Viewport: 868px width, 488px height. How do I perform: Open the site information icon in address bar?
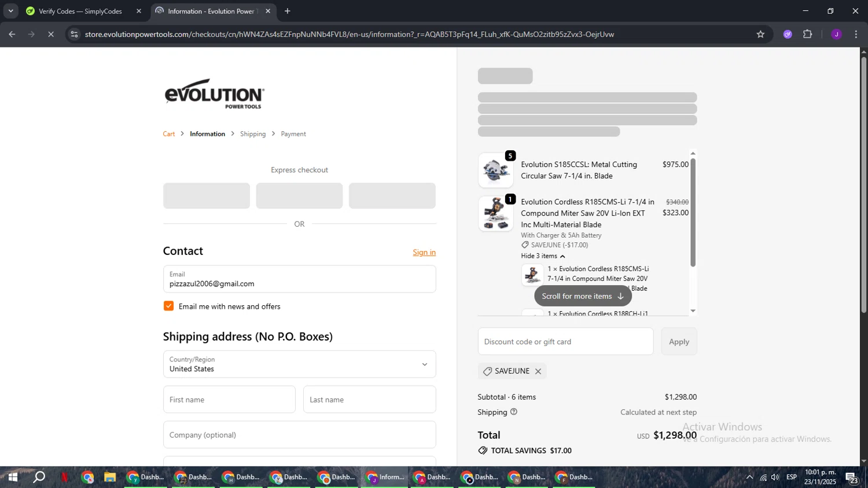click(x=74, y=34)
